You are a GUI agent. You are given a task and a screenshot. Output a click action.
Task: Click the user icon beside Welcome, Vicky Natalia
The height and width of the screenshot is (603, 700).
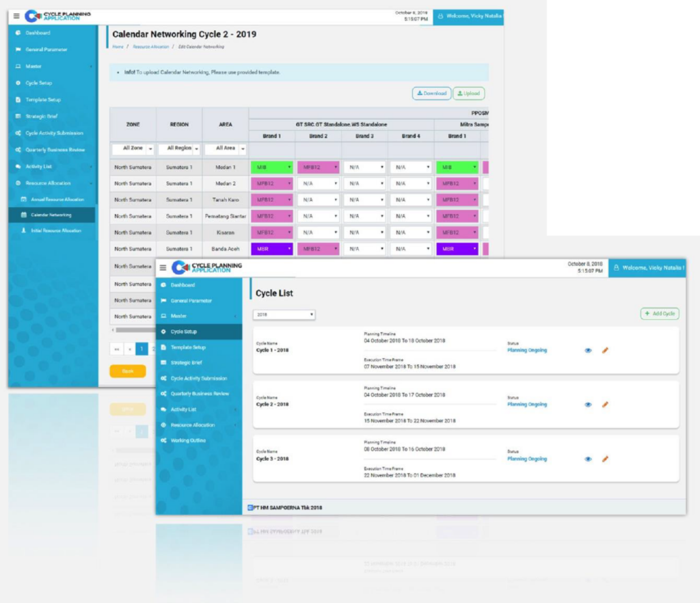(615, 268)
